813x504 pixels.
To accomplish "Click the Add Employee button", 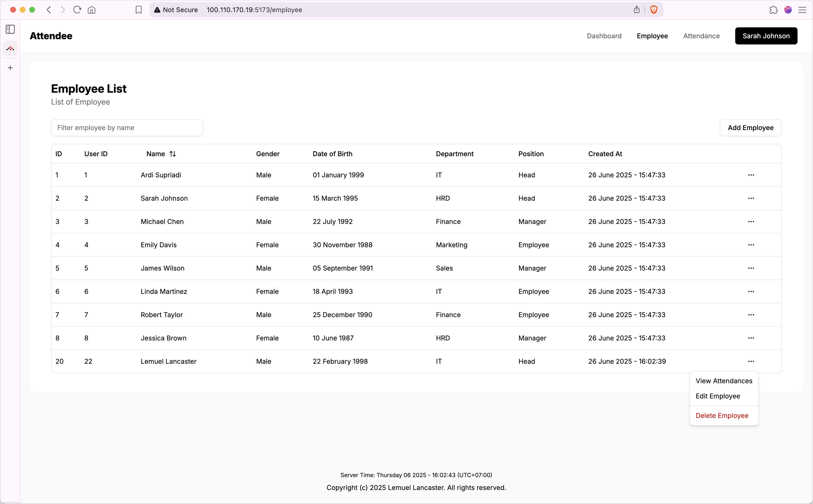I will (x=750, y=127).
